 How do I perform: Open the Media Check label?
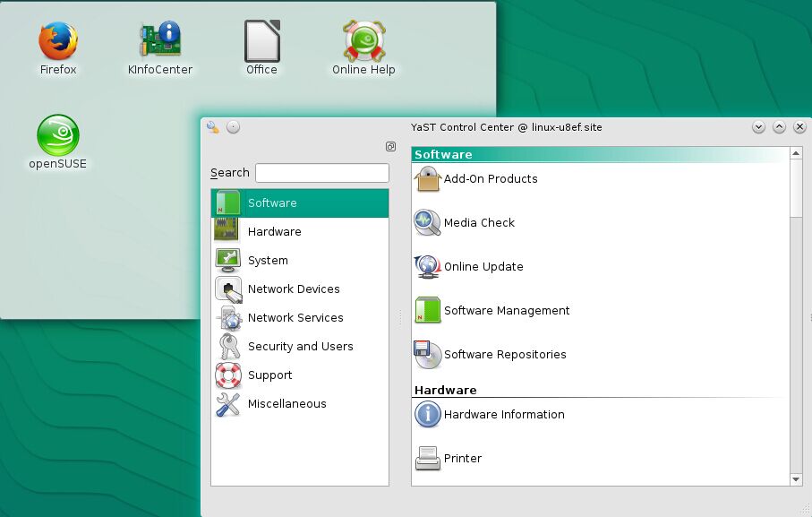point(479,223)
